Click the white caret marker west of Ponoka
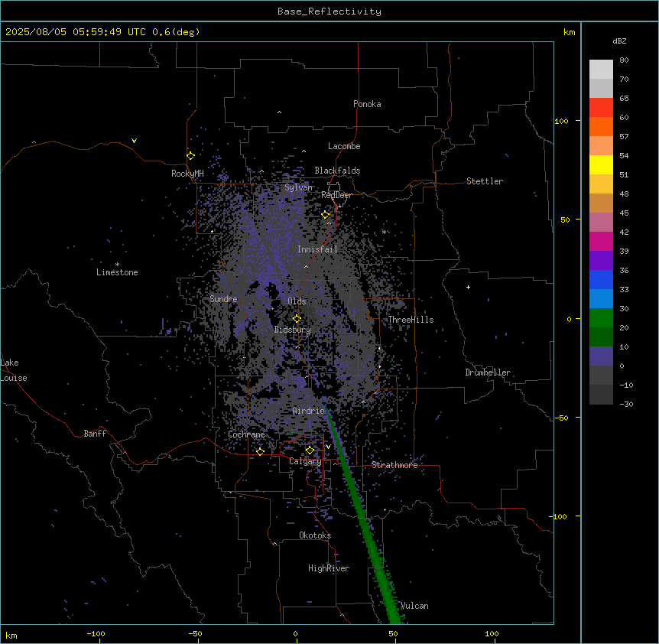 point(280,112)
